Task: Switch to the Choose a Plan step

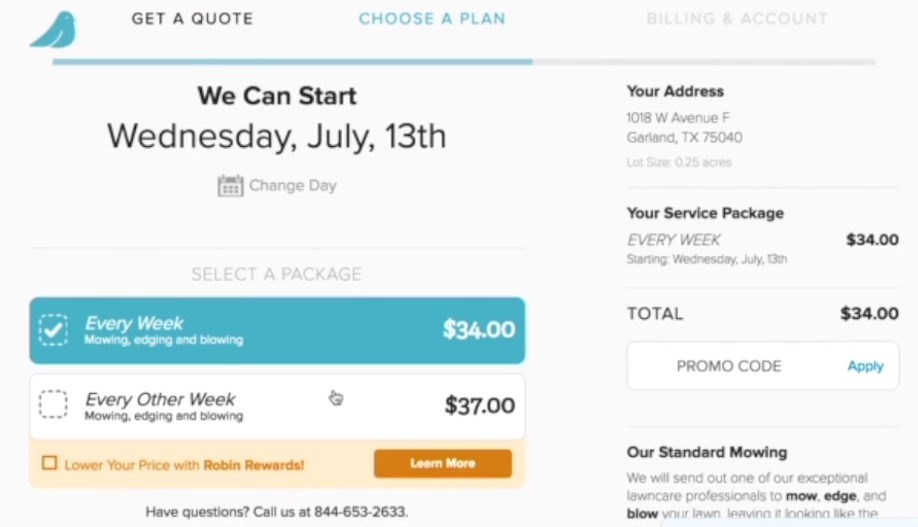Action: [x=432, y=19]
